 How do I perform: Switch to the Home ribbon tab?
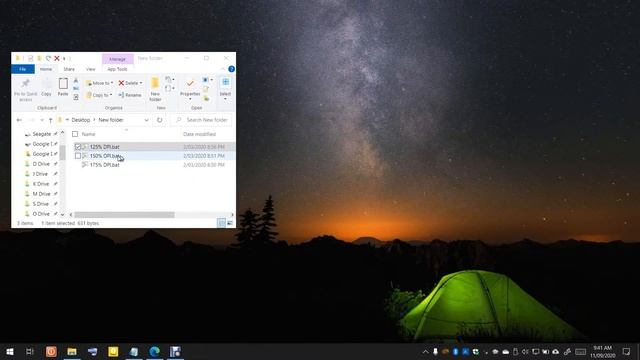click(x=46, y=69)
